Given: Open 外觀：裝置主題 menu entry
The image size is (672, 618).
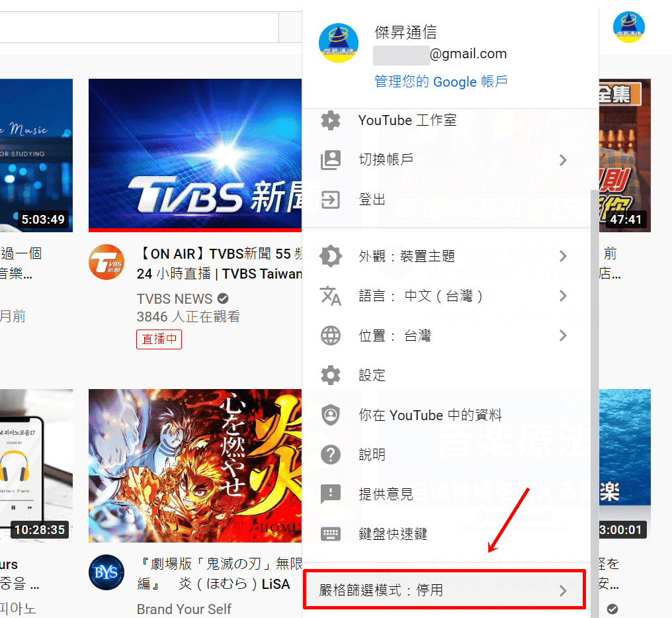Looking at the screenshot, I should [446, 256].
